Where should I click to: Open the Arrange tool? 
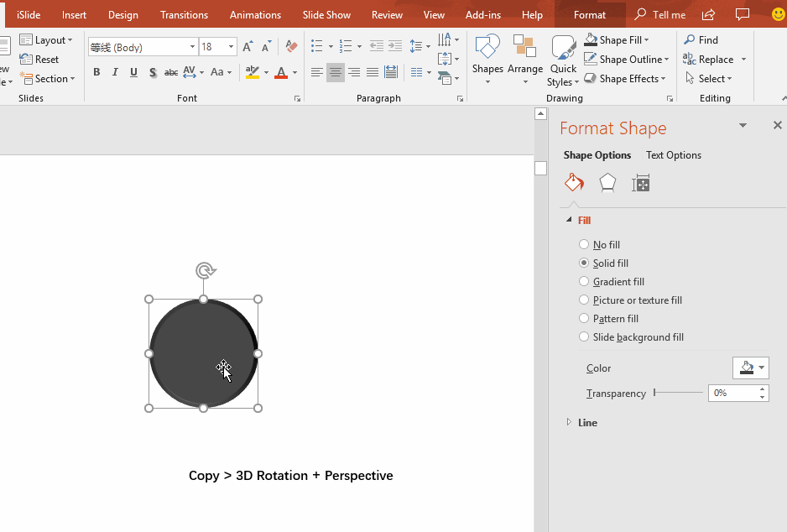click(x=525, y=50)
